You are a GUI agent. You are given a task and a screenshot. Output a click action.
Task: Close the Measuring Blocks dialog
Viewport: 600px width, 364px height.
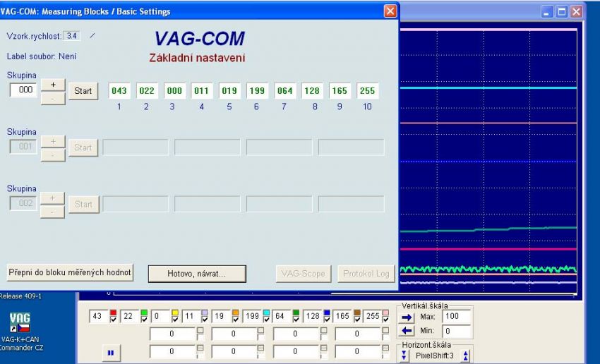tap(390, 11)
